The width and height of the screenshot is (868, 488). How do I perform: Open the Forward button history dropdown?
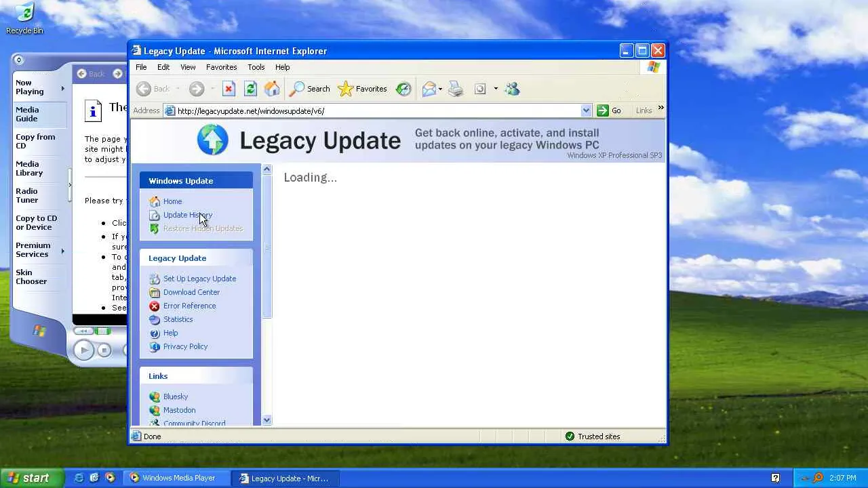pyautogui.click(x=212, y=89)
